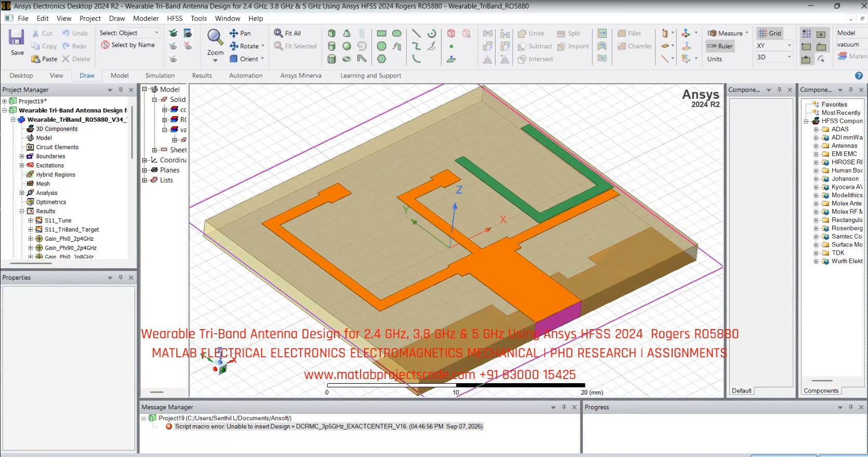This screenshot has width=868, height=457.
Task: Toggle the hide-selected objects eye icon
Action: pyautogui.click(x=173, y=46)
